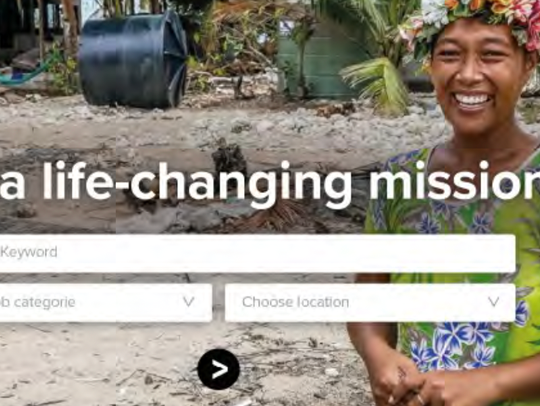
Task: Click the chevron in Choose location box
Action: 494,302
